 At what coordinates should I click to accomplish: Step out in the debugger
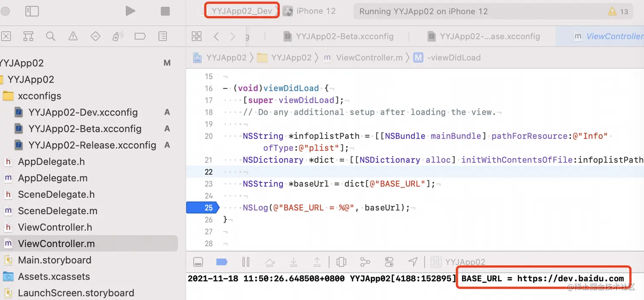317,262
